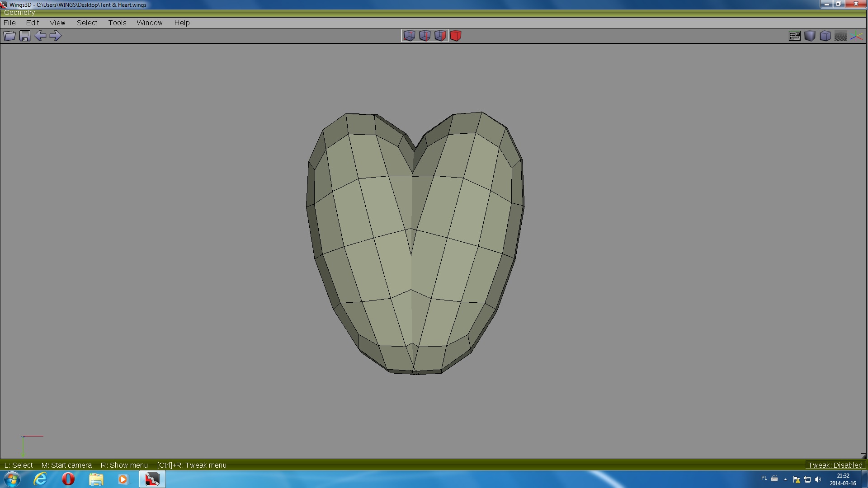Select the red body selection mode cube
868x488 pixels.
pos(456,36)
